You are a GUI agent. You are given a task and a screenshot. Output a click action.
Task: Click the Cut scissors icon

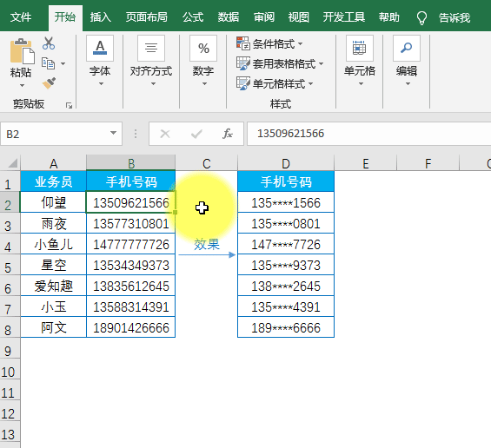(49, 43)
